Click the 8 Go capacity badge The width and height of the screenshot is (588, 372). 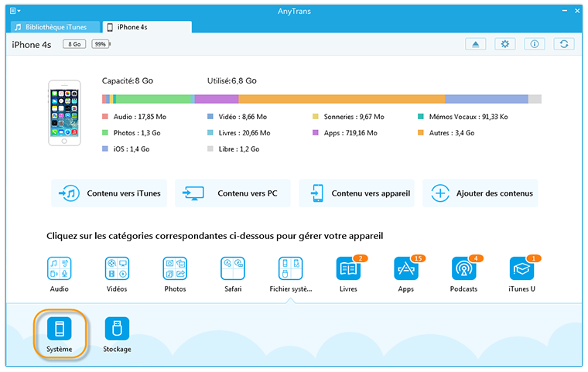(74, 44)
